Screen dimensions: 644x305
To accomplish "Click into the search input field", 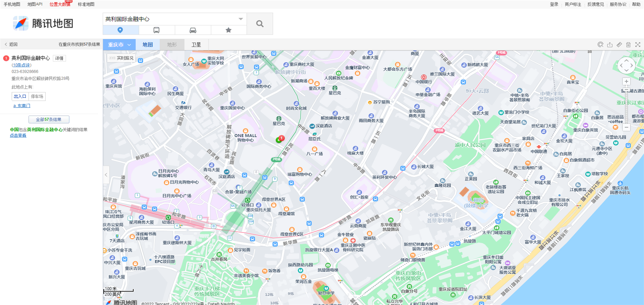I will pyautogui.click(x=170, y=19).
